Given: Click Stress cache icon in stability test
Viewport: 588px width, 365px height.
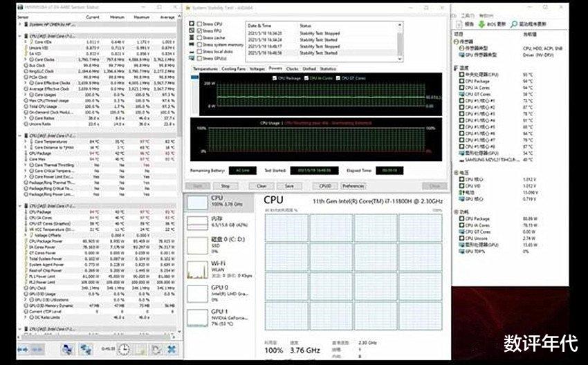Looking at the screenshot, I should tap(192, 37).
